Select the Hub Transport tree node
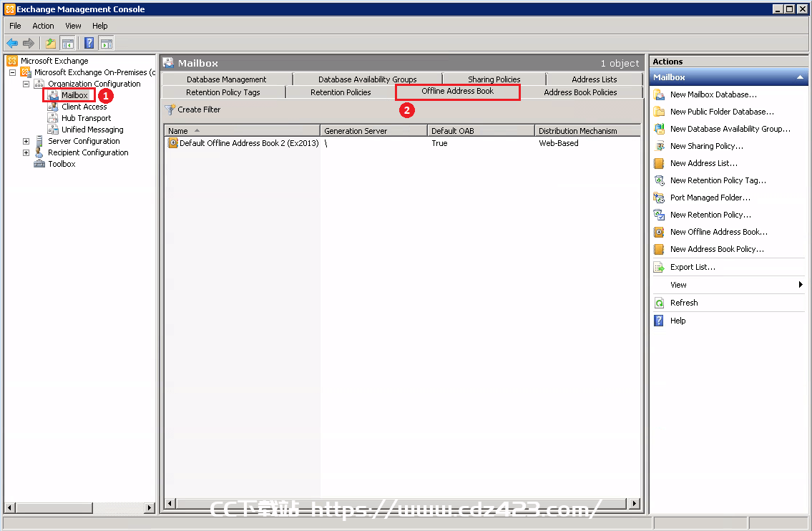 click(86, 118)
